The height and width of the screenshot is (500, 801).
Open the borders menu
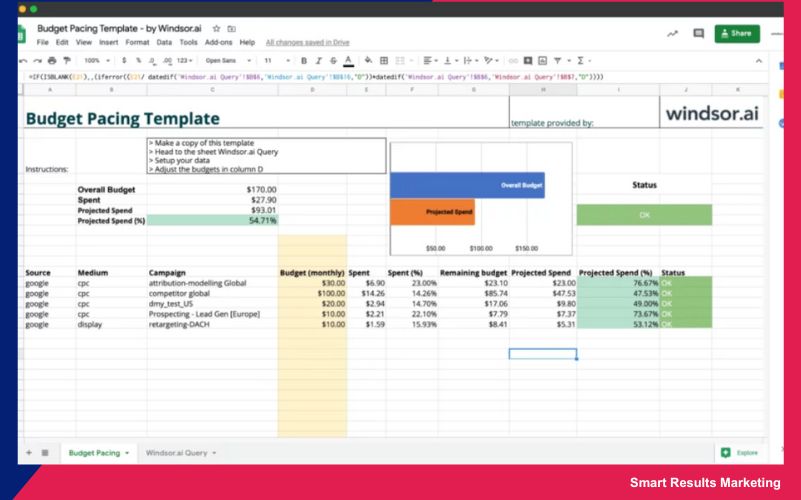tap(384, 61)
